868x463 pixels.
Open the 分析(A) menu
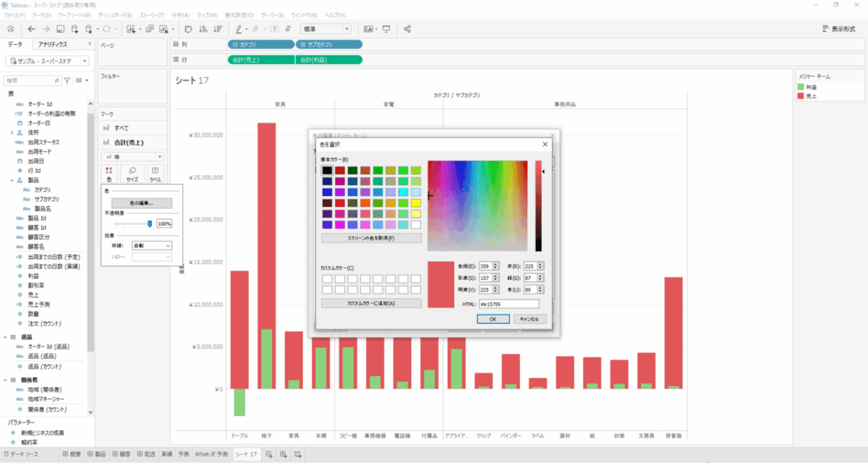[x=182, y=14]
